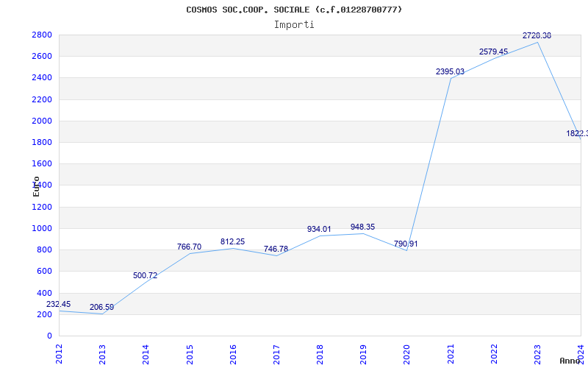Image resolution: width=588 pixels, height=368 pixels.
Task: Click the 1200 y-axis tick label
Action: coord(42,207)
